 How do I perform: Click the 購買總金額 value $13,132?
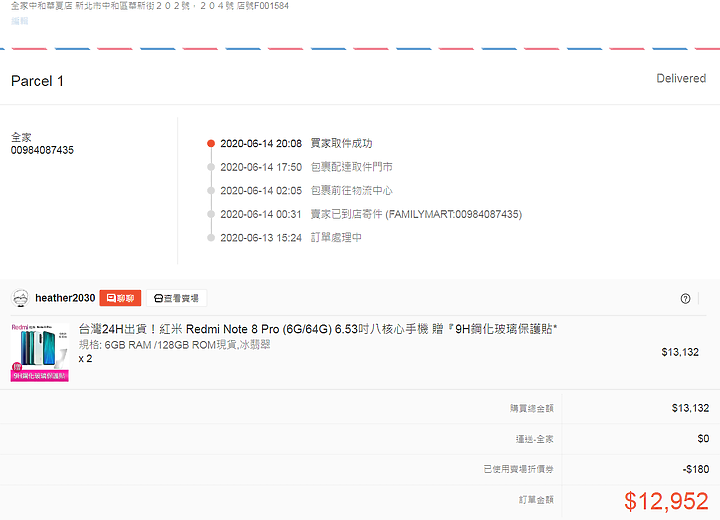pos(690,408)
